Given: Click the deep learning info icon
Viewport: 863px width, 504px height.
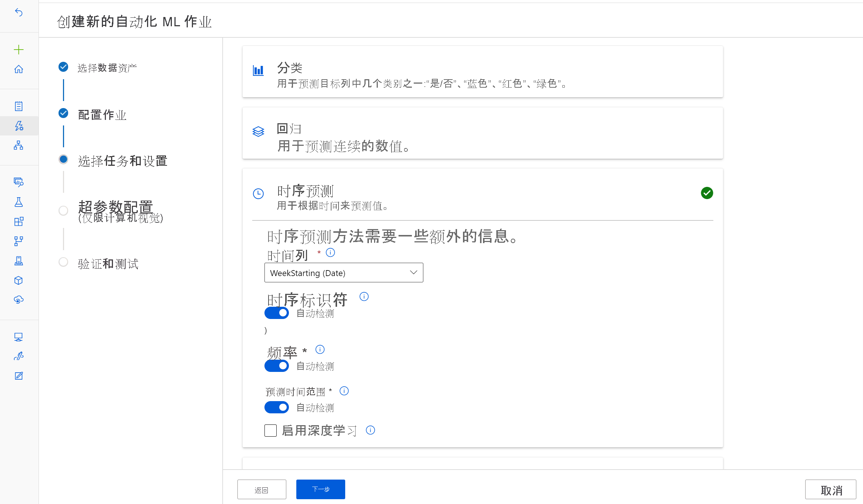Looking at the screenshot, I should 370,430.
